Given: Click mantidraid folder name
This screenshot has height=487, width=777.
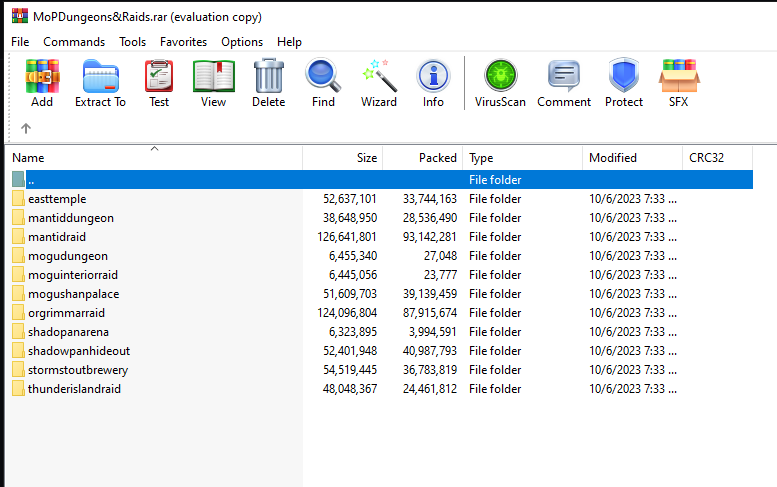Looking at the screenshot, I should pyautogui.click(x=57, y=237).
